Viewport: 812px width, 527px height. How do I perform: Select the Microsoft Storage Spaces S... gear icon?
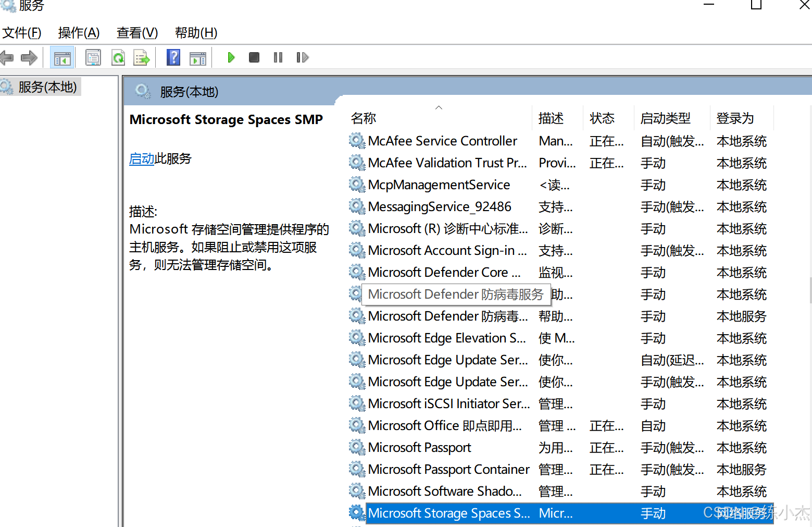coord(357,513)
